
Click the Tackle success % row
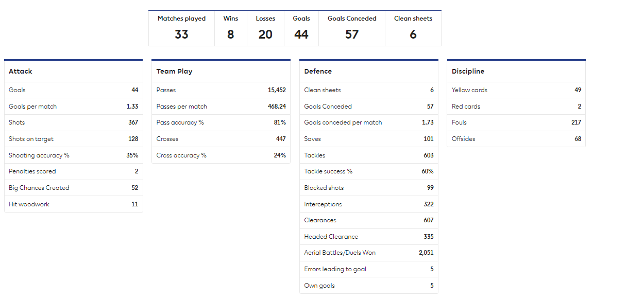(x=368, y=171)
